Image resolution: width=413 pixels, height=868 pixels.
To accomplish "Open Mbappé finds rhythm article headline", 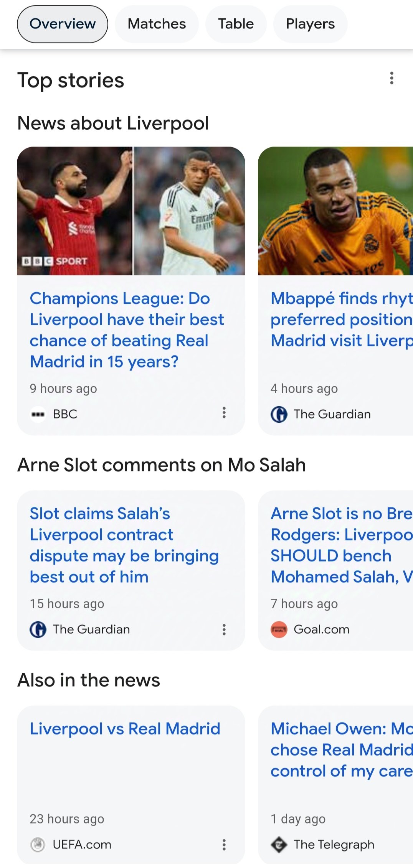I will 341,319.
